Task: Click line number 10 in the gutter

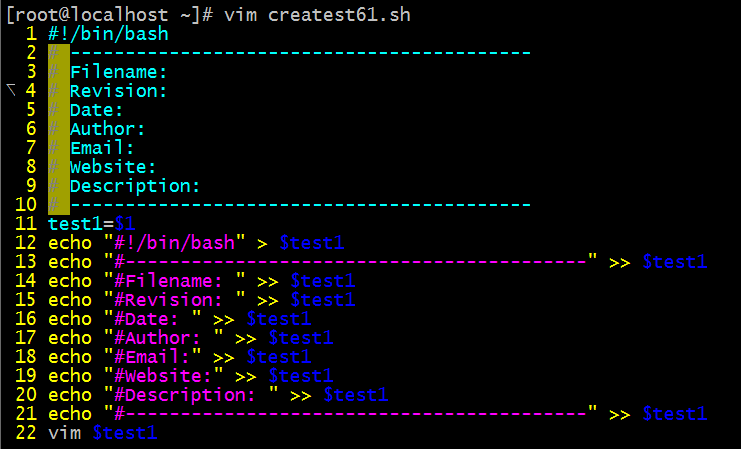Action: pyautogui.click(x=25, y=205)
